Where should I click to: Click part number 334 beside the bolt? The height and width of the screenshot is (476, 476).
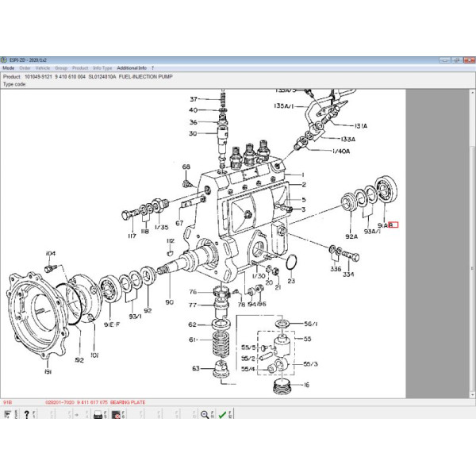347,274
